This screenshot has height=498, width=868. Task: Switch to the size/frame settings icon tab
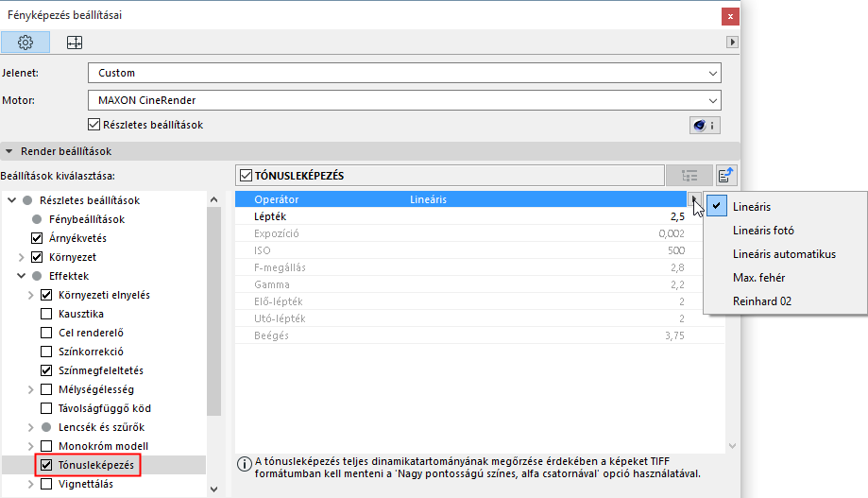tap(75, 43)
